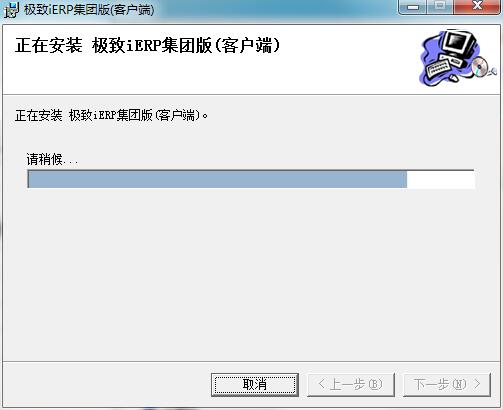
Task: Click the status line ending with 客户端)。
Action: (111, 115)
